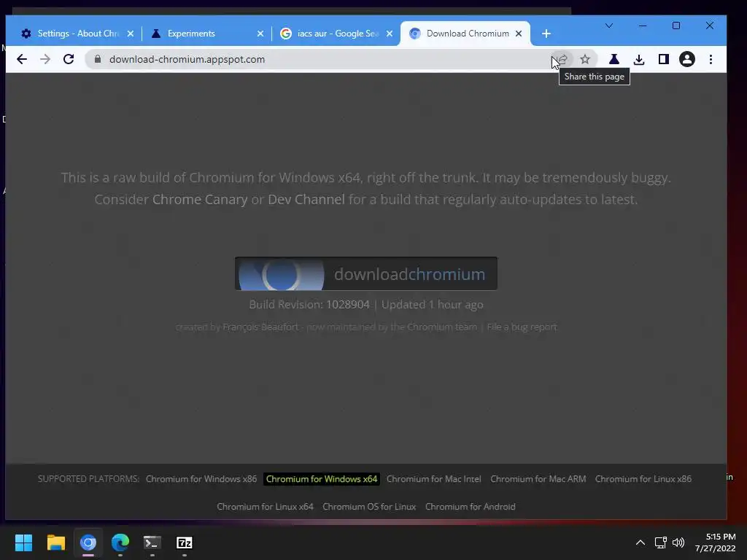Image resolution: width=747 pixels, height=560 pixels.
Task: Click the Build Revision 1028904 text
Action: click(309, 305)
